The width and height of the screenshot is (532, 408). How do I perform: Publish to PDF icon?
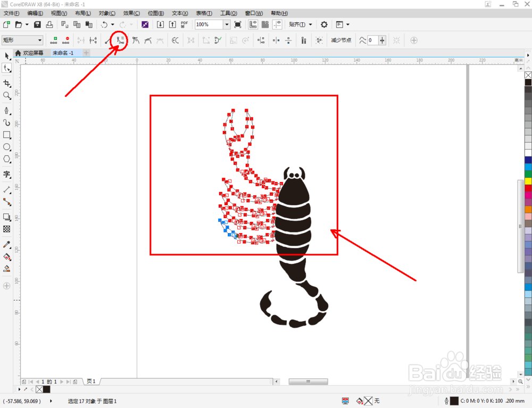[x=185, y=24]
